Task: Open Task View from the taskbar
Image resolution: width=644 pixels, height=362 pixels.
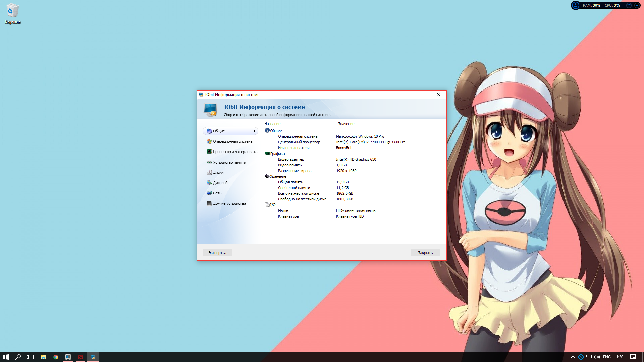Action: [x=30, y=357]
